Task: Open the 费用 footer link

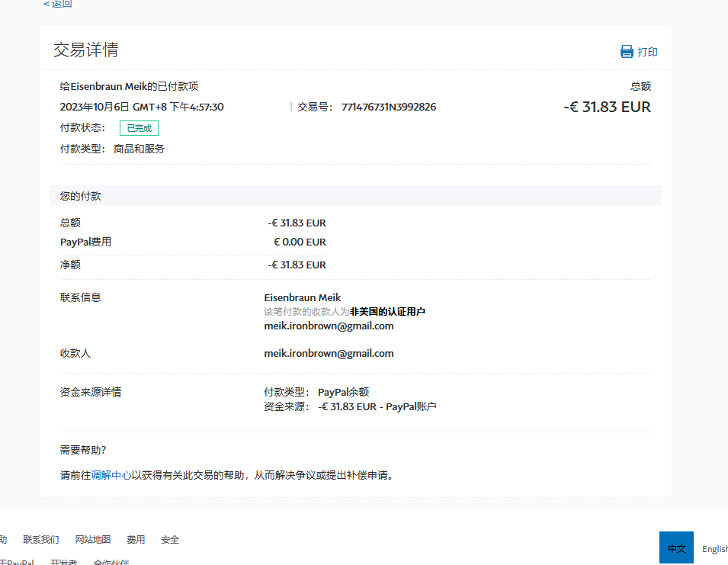Action: 136,540
